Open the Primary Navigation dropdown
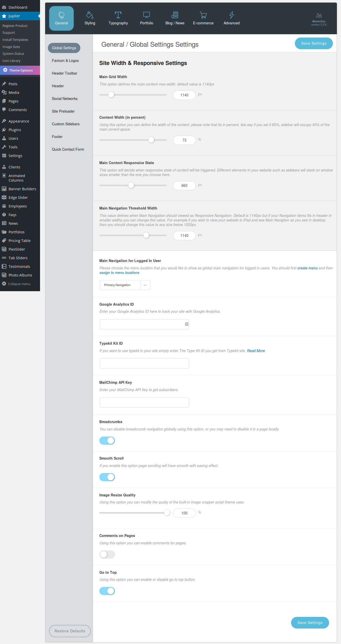Viewport: 341px width, 644px height. pyautogui.click(x=125, y=285)
